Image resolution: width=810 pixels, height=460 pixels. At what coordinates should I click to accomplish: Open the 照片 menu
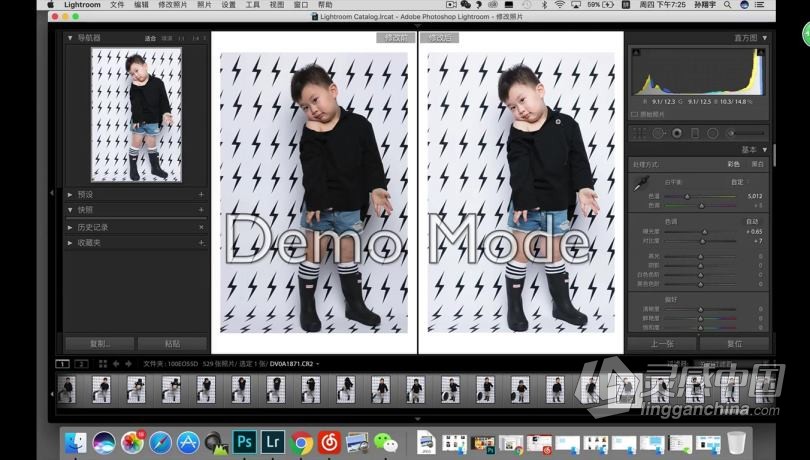[204, 5]
